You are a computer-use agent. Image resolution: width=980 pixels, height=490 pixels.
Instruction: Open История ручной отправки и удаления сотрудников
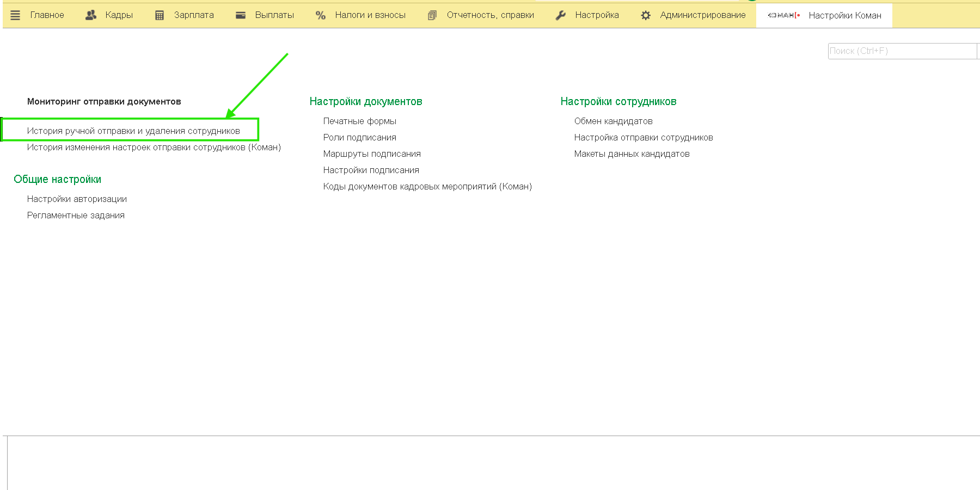click(x=133, y=131)
